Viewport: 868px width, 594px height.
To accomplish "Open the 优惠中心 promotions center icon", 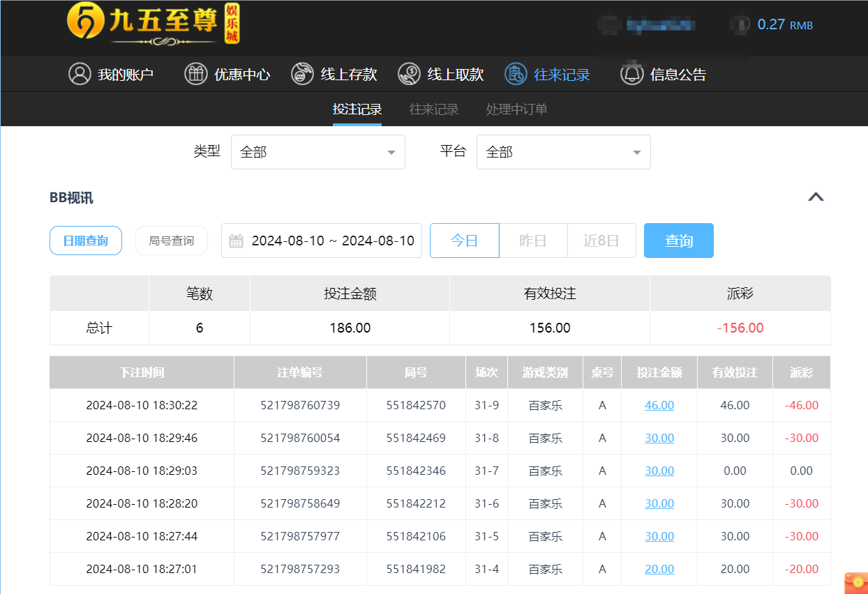I will pyautogui.click(x=196, y=74).
